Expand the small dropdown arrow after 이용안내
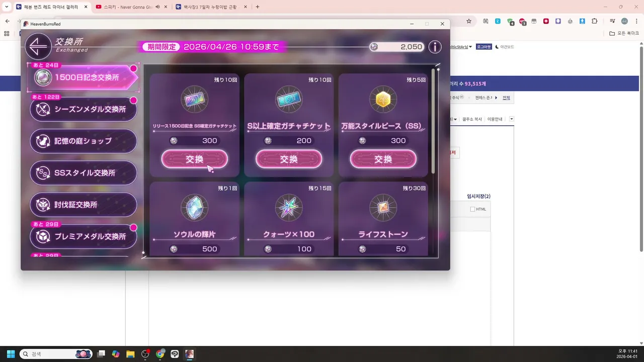 [512, 119]
